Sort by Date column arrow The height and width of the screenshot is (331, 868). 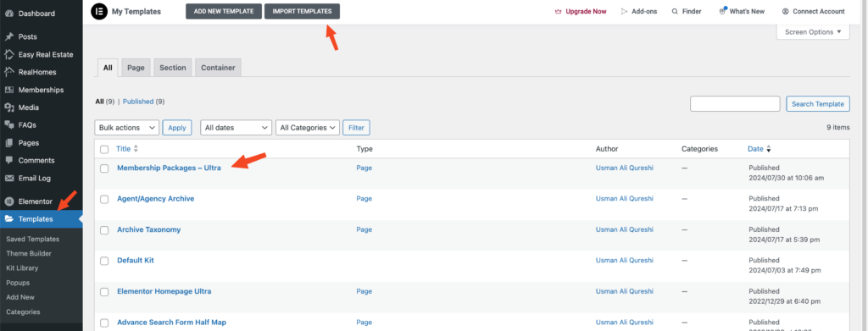[768, 149]
